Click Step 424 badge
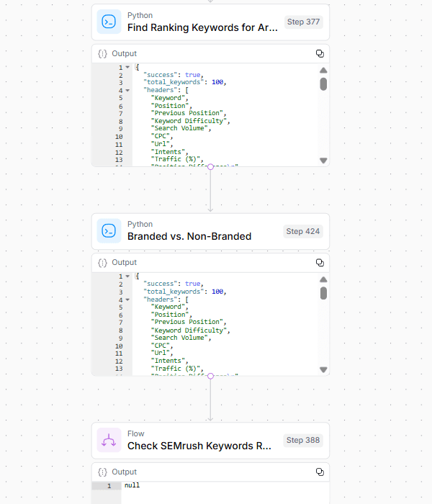The width and height of the screenshot is (432, 504). (303, 231)
